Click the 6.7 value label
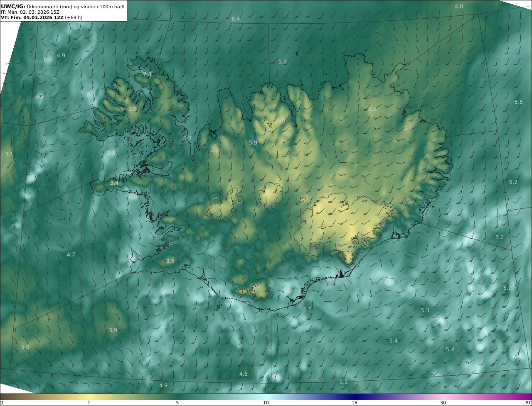 coord(187,139)
